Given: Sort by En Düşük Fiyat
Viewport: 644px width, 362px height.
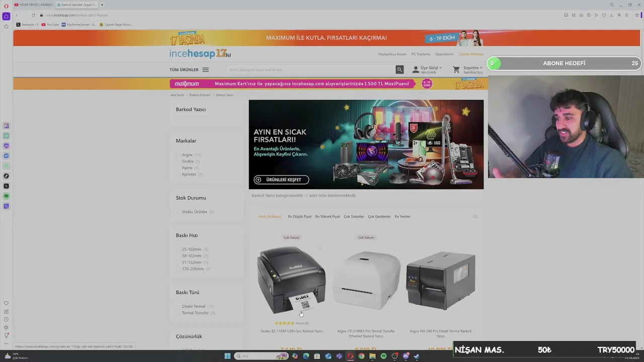Looking at the screenshot, I should coord(299,217).
